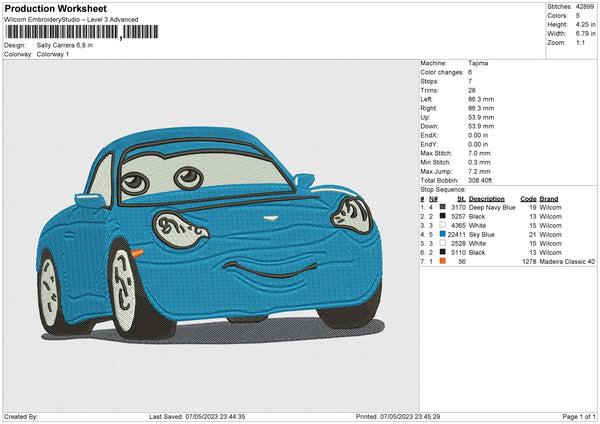Click the Height value 4.25 in

(586, 24)
